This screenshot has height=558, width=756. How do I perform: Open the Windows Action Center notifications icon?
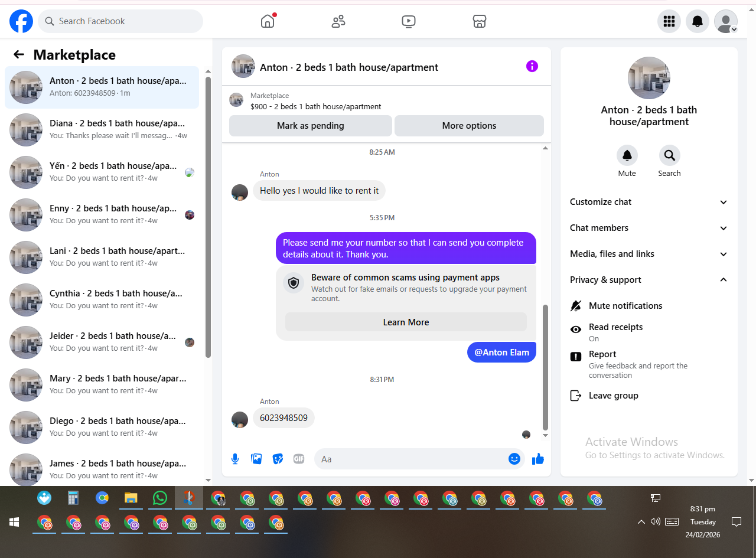(737, 521)
